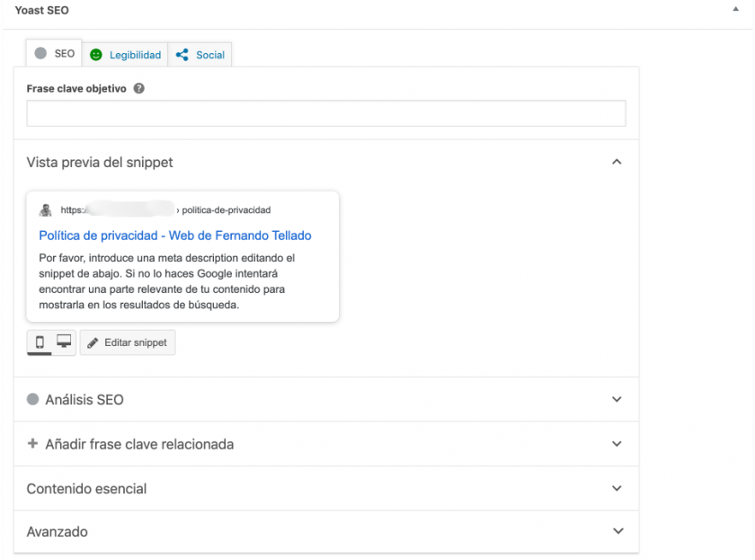The width and height of the screenshot is (755, 560).
Task: Click the gray dot beside Análisis SEO
Action: click(x=33, y=399)
